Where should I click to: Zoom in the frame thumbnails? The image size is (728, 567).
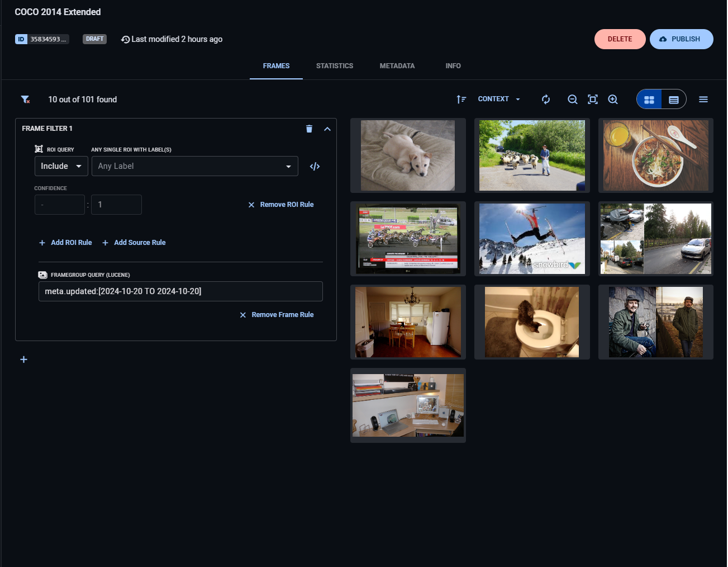[613, 100]
